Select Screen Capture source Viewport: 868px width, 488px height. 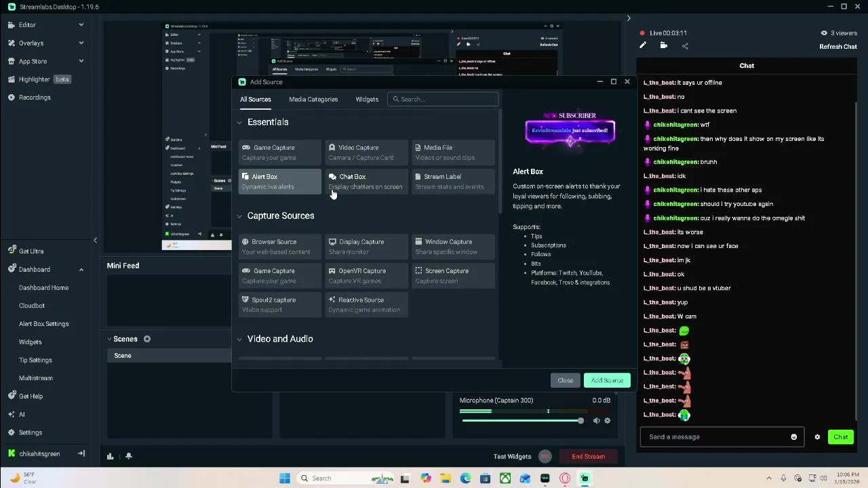(453, 276)
